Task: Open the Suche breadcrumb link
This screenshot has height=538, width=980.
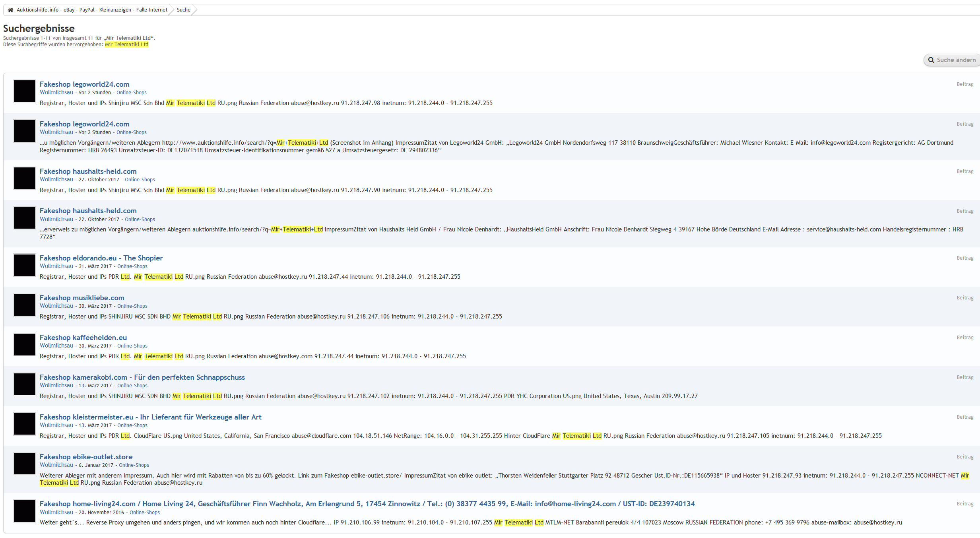Action: click(184, 10)
